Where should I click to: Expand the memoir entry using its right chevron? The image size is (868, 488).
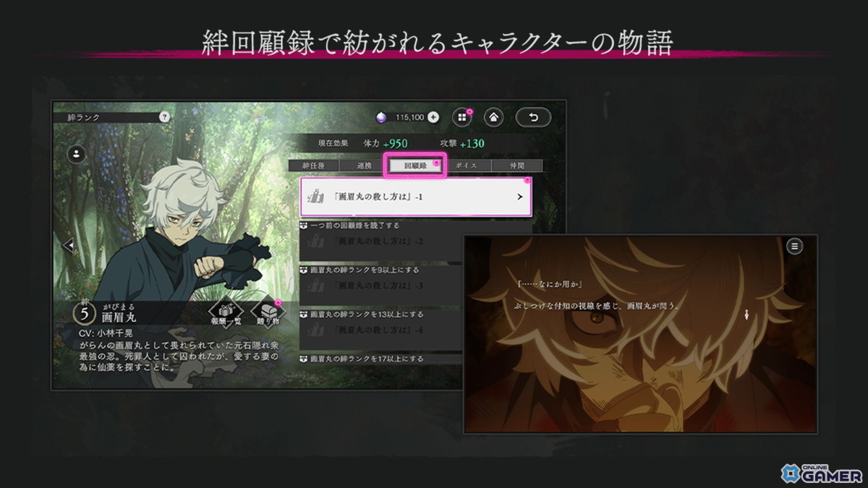520,196
